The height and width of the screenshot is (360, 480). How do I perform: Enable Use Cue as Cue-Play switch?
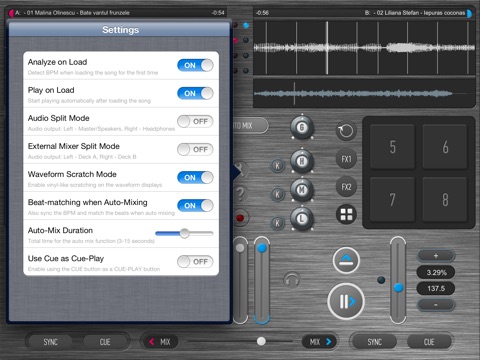pos(195,262)
